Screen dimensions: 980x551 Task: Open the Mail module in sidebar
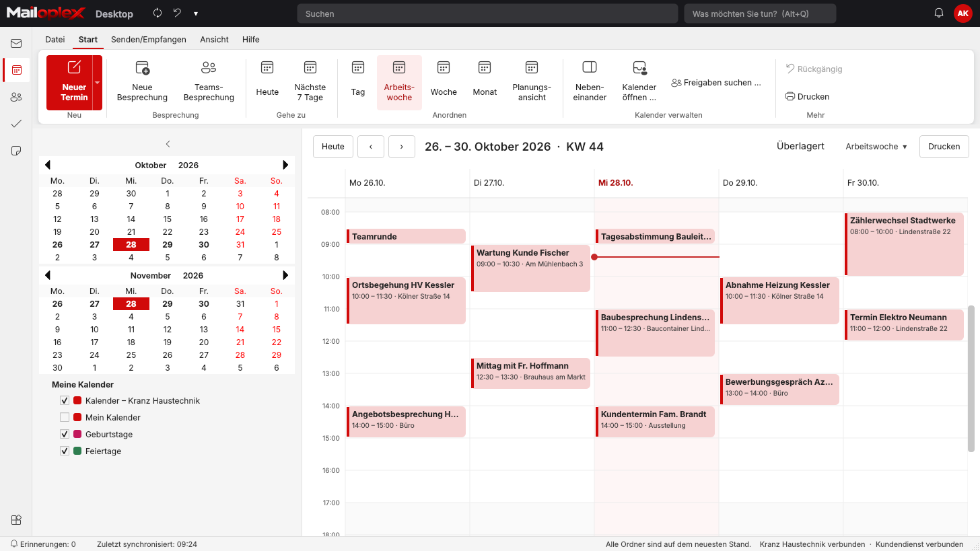(16, 44)
